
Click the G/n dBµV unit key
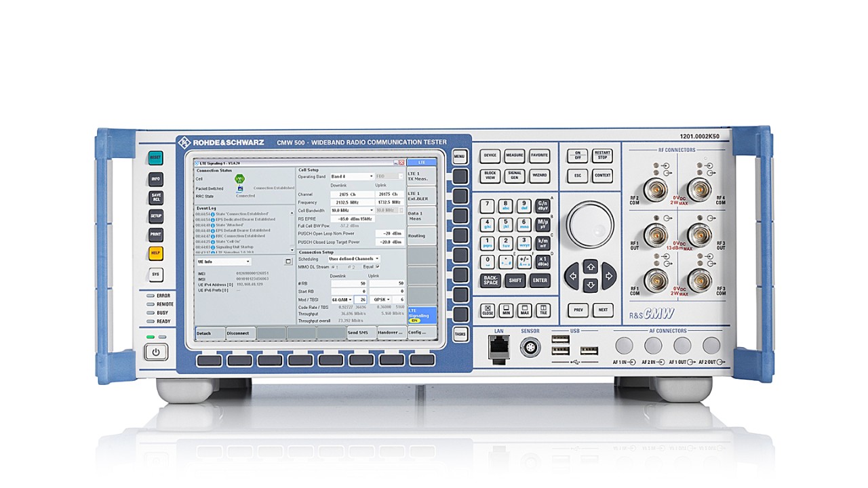pyautogui.click(x=542, y=206)
